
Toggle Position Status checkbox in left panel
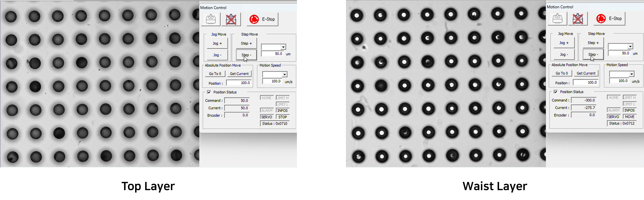(209, 92)
